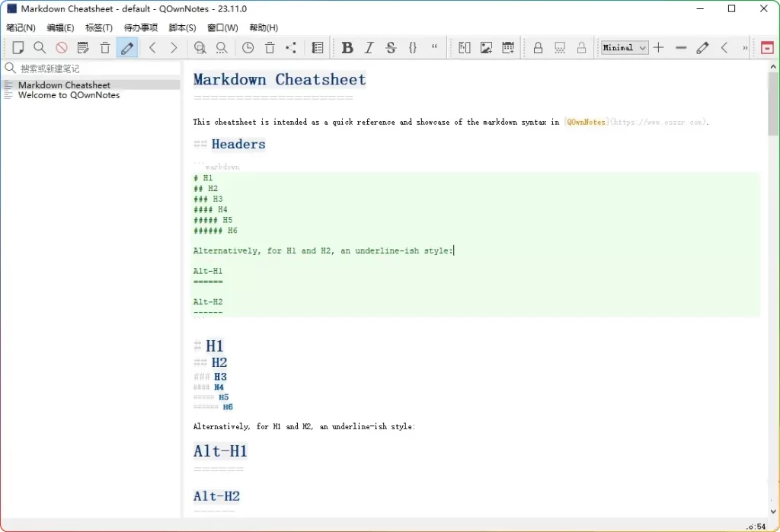
Task: Expand the toolbar overflow double-arrow
Action: (x=745, y=48)
